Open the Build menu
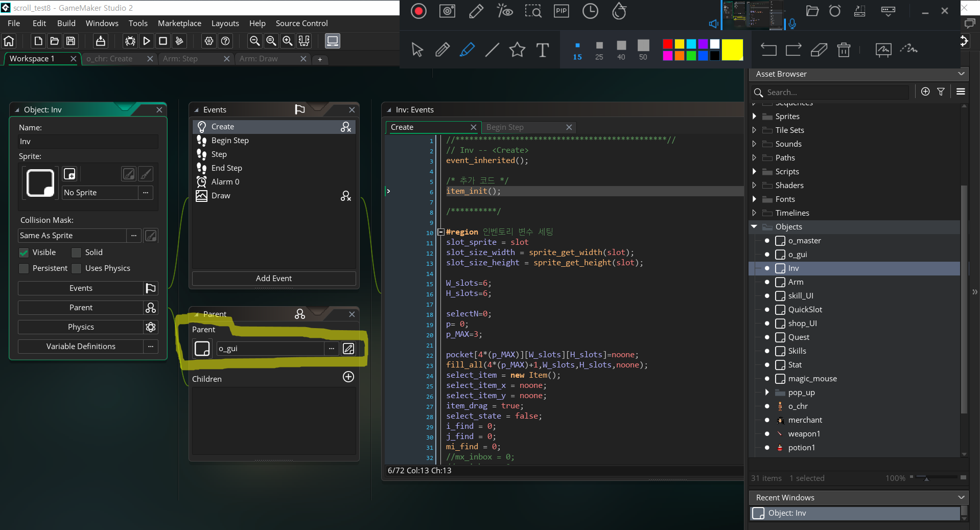Screen dimensions: 980x530 click(66, 24)
